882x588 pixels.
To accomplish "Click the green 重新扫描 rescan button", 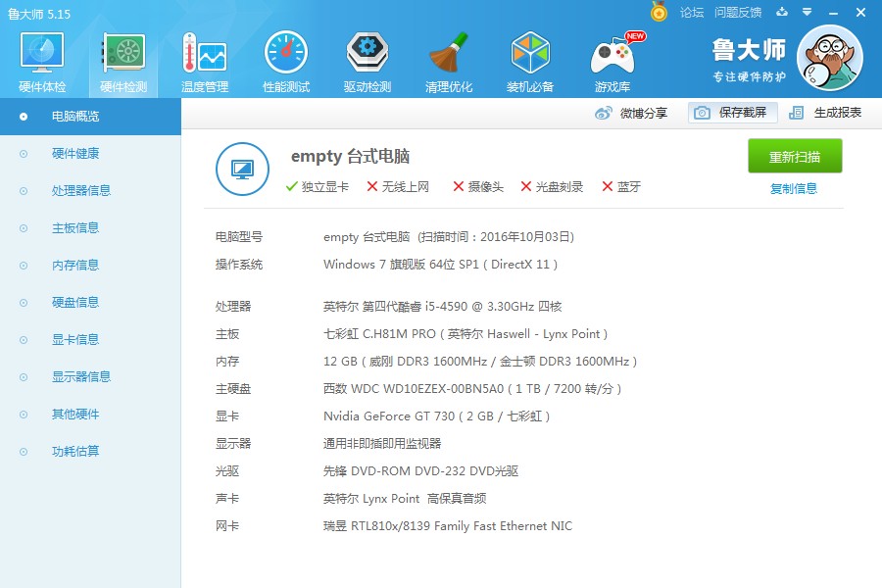I will (x=795, y=156).
